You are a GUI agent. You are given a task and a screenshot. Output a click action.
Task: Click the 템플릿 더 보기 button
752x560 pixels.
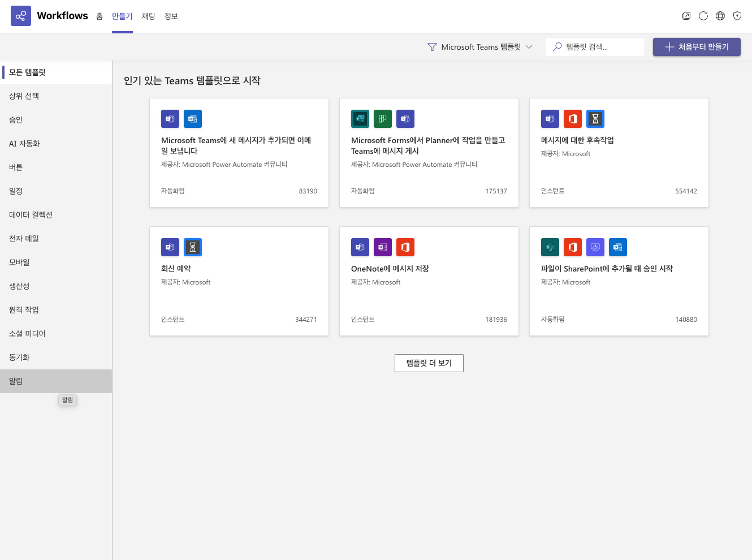(x=429, y=363)
